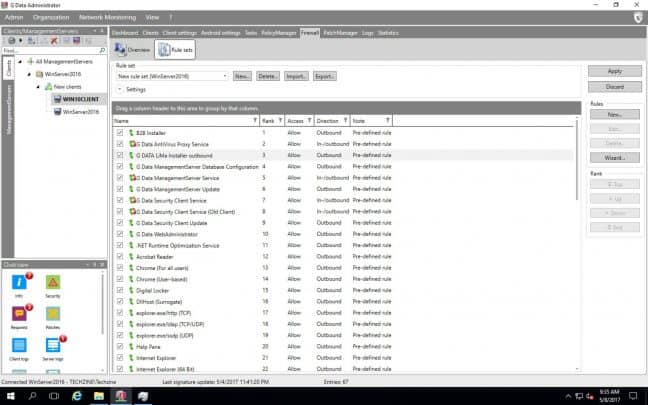Viewport: 648px width, 405px height.
Task: Click the Export button
Action: point(324,76)
